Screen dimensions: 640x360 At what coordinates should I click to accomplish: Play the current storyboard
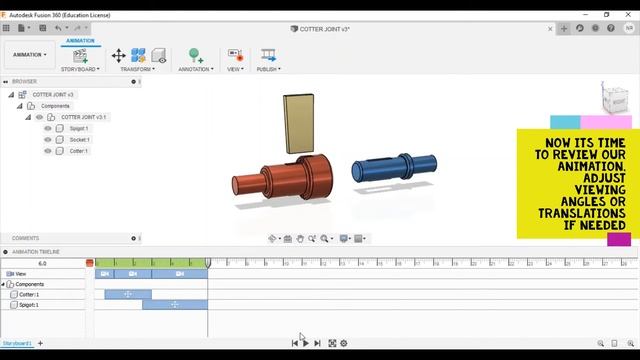click(x=306, y=344)
